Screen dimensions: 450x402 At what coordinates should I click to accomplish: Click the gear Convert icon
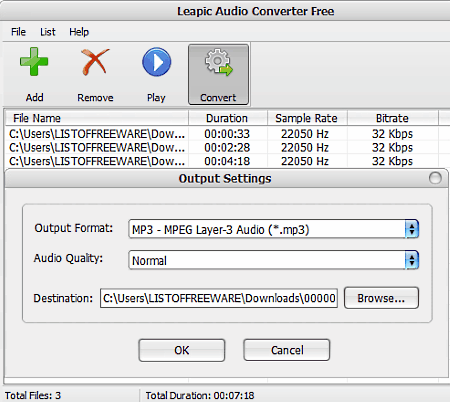(218, 62)
